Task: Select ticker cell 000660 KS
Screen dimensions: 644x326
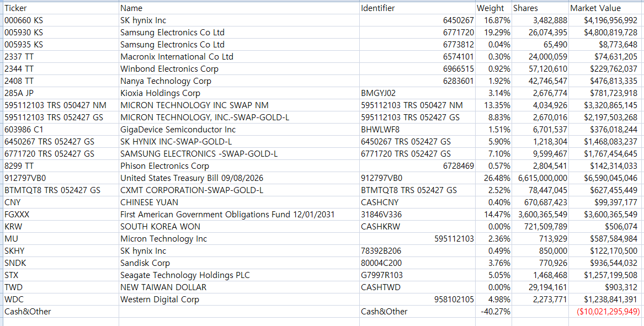Action: pyautogui.click(x=61, y=20)
